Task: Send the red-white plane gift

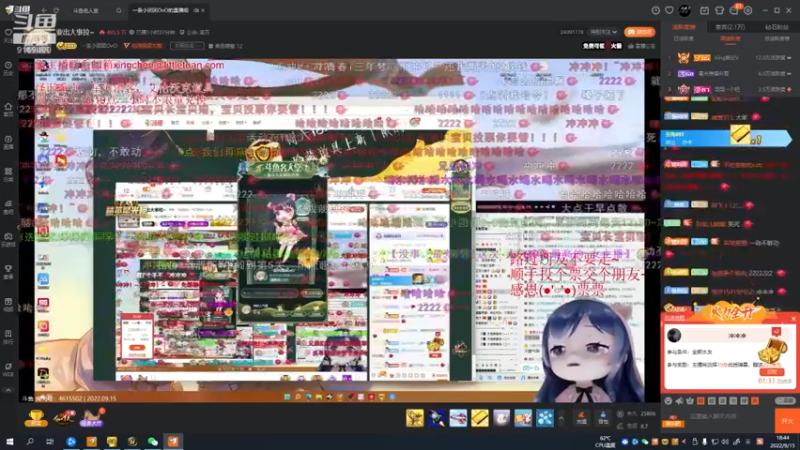Action: (458, 418)
